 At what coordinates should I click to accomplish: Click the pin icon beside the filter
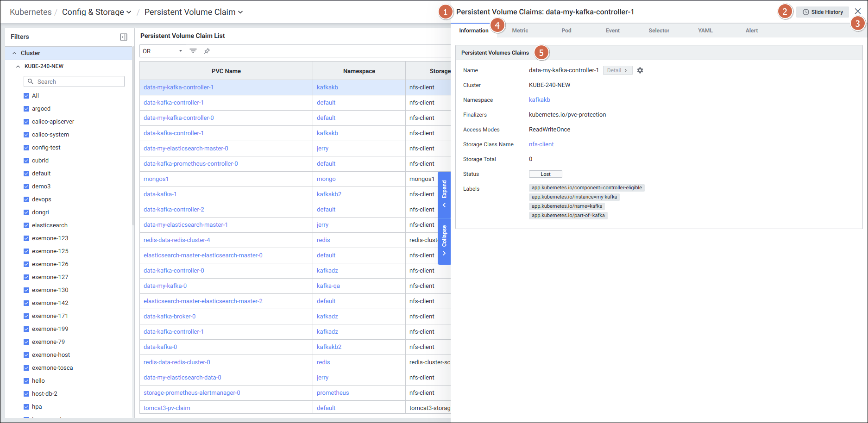pyautogui.click(x=207, y=51)
